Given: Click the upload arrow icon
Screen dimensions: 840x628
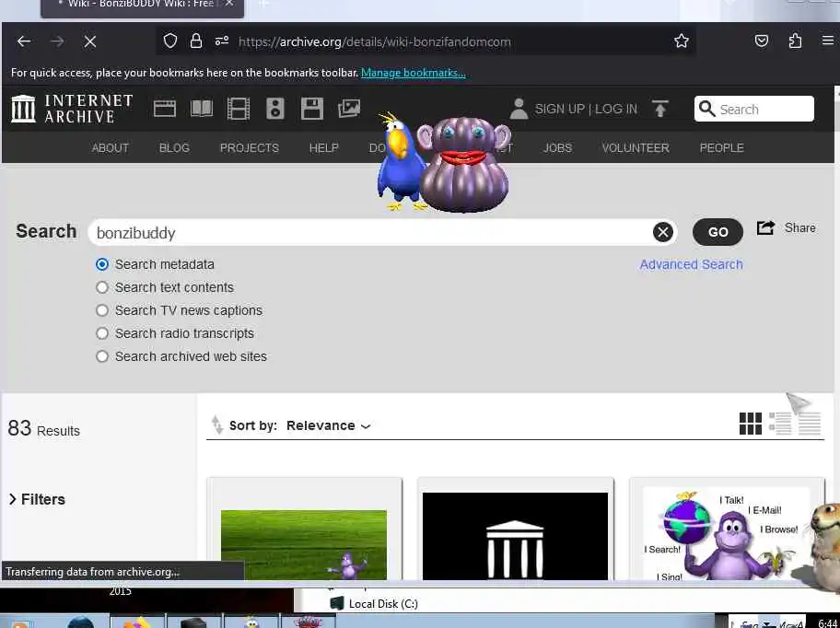Looking at the screenshot, I should click(x=660, y=109).
